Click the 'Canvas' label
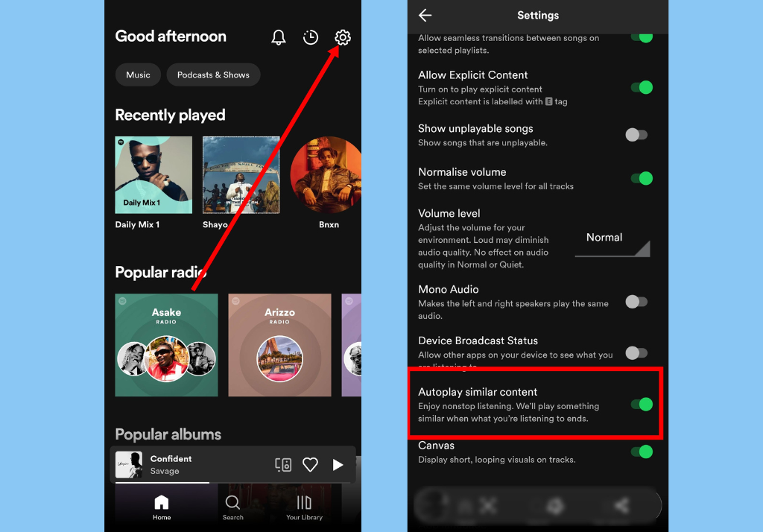The image size is (763, 532). (436, 446)
